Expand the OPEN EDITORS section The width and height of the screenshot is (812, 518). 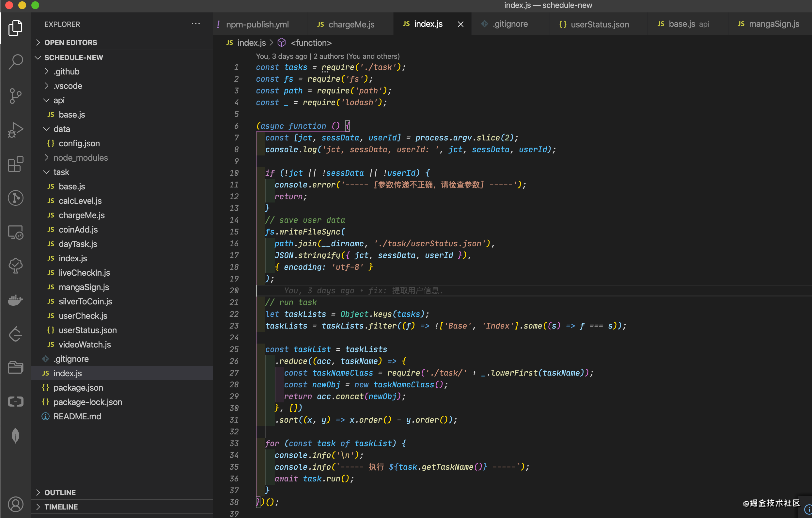coord(70,42)
